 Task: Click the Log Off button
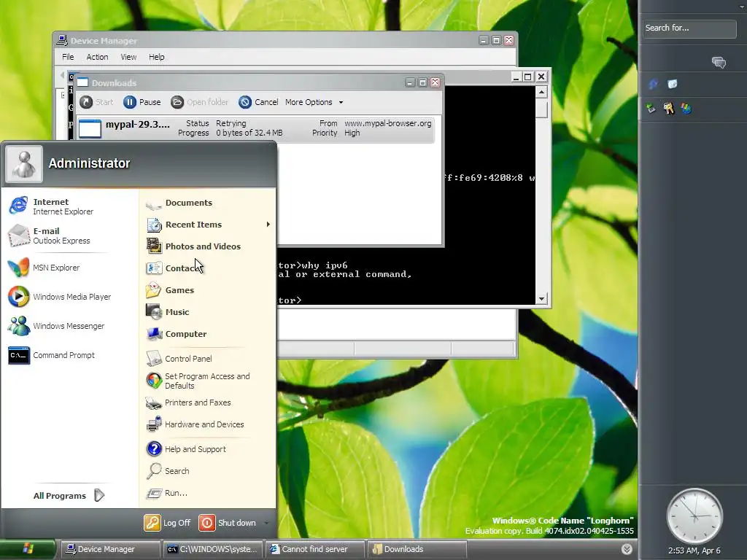[x=167, y=523]
